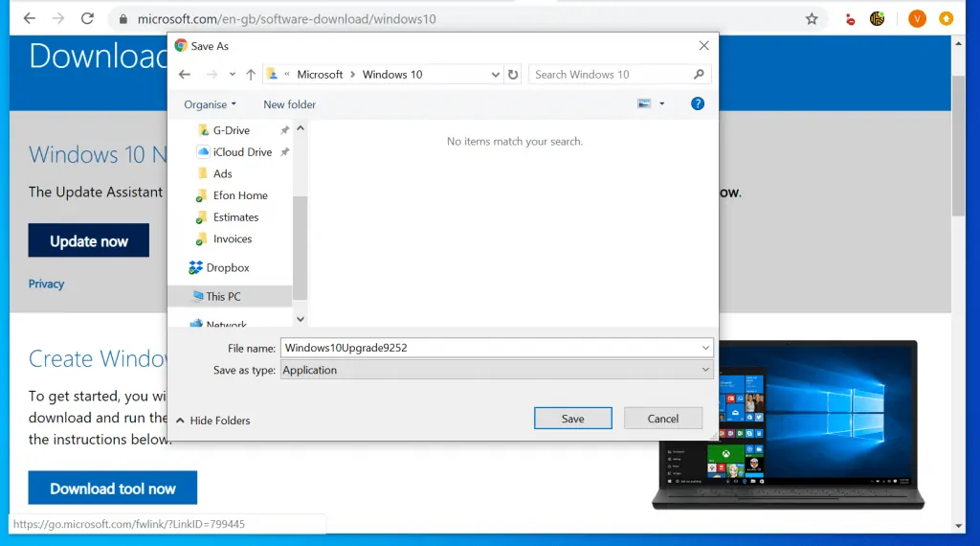Open view options dropdown arrow
Image resolution: width=980 pixels, height=546 pixels.
coord(662,103)
